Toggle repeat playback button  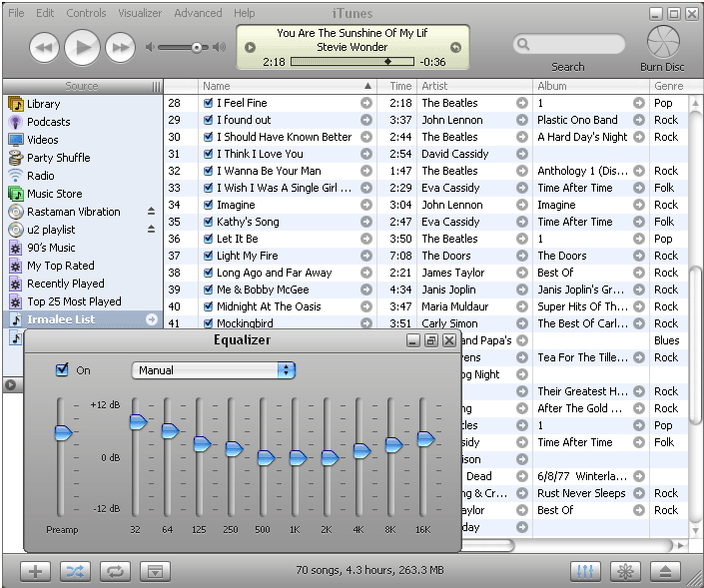point(115,571)
